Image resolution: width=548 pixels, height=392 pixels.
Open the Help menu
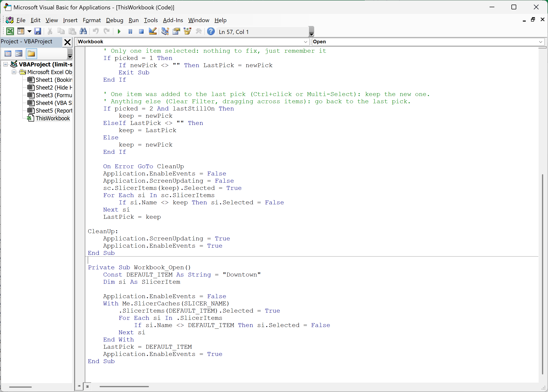221,20
